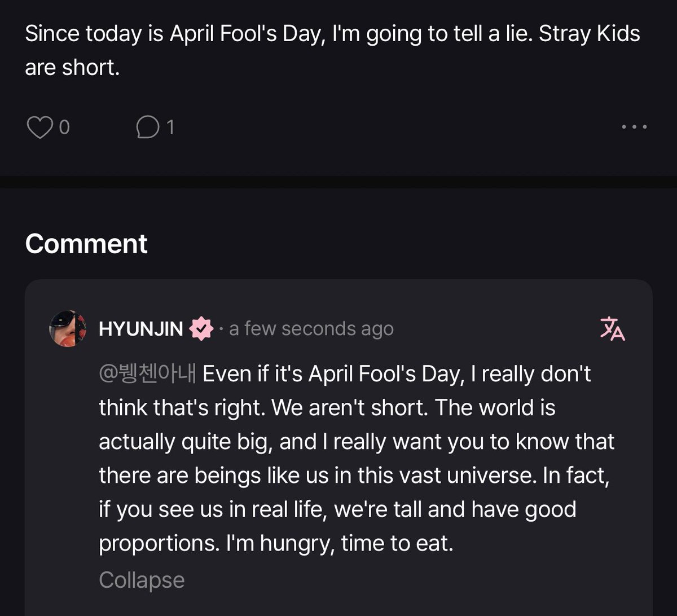Click the post line starting 'Since today'

tap(332, 34)
